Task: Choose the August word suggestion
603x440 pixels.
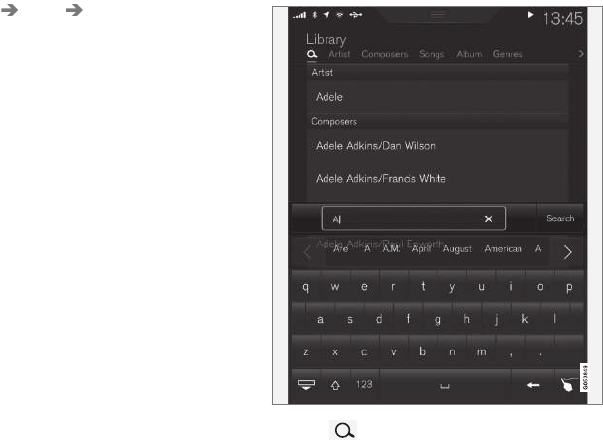Action: (457, 249)
